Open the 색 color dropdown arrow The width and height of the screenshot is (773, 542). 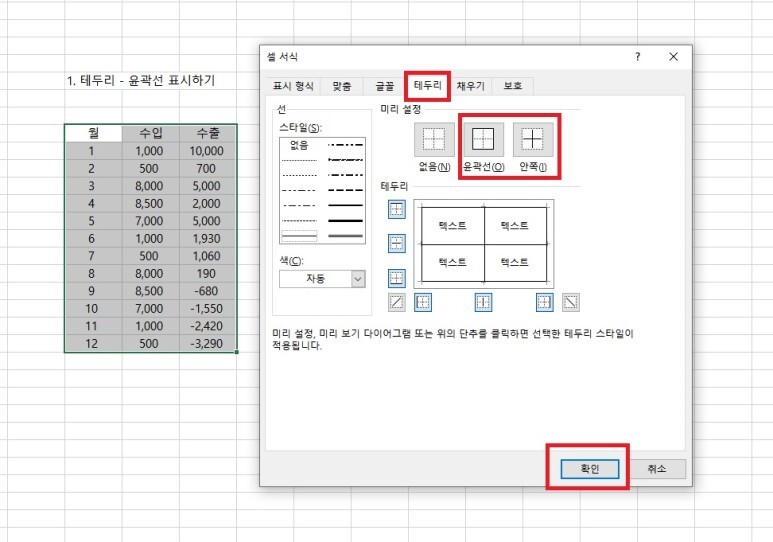tap(358, 279)
